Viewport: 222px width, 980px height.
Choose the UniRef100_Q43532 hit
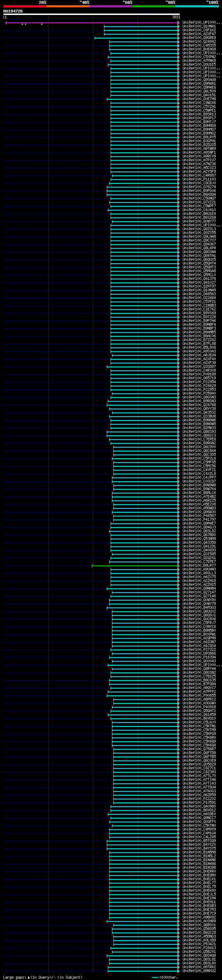(x=199, y=412)
